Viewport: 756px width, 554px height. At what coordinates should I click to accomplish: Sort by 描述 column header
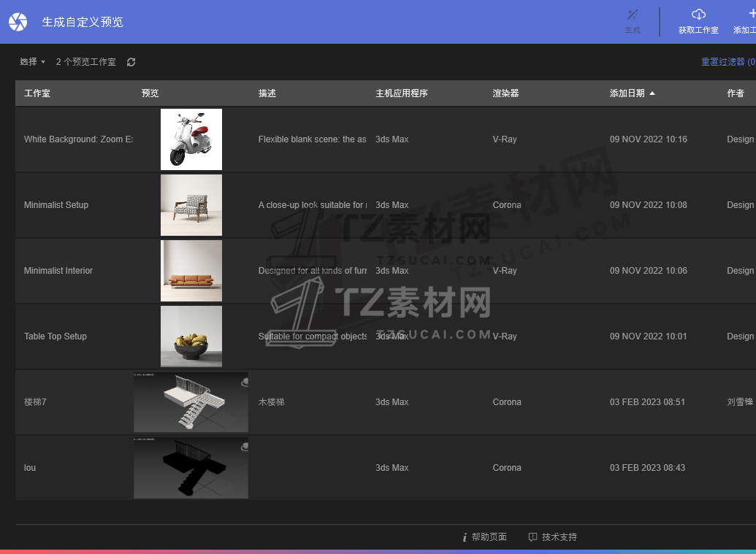click(267, 93)
